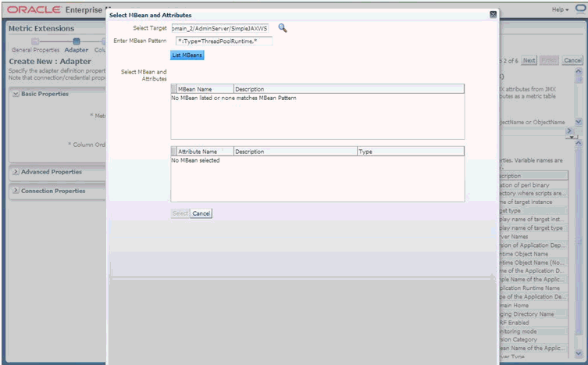Close the Select MBean and Attributes dialog

494,15
